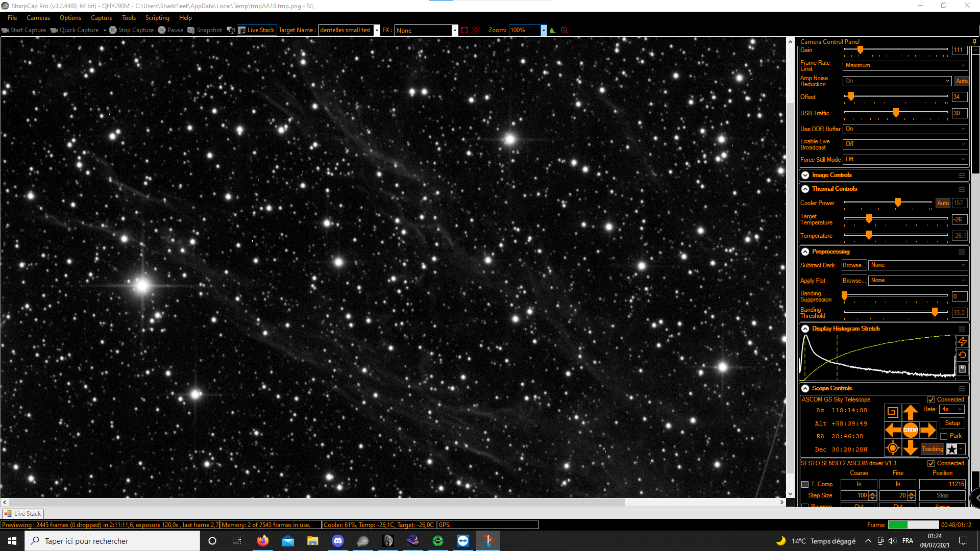This screenshot has height=551, width=980.
Task: Click the monitor icon beside Snapshot
Action: [231, 30]
